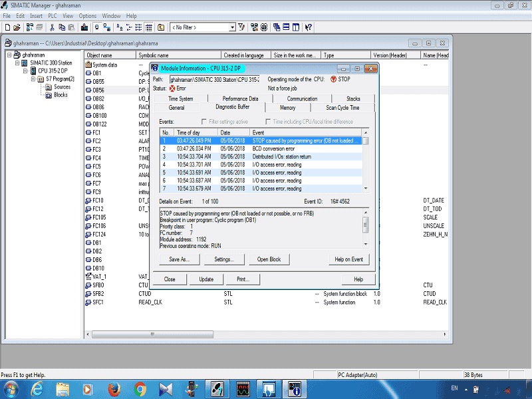Viewport: 532px width, 399px height.
Task: Click the Accessible Nodes toolbar icon
Action: tap(30, 27)
